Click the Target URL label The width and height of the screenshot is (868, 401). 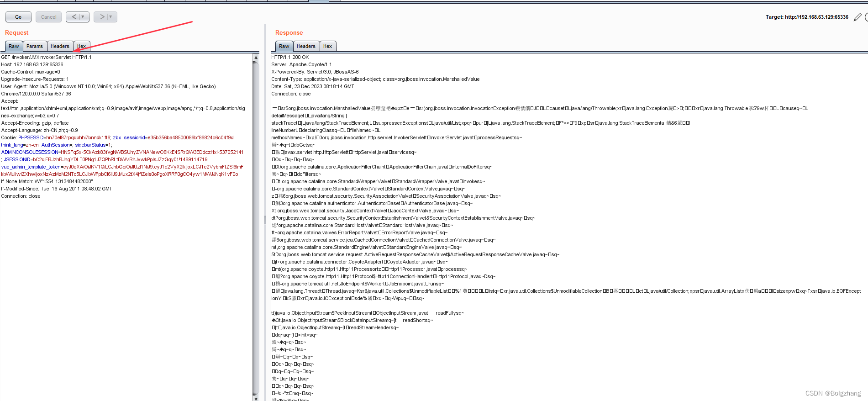tap(807, 17)
